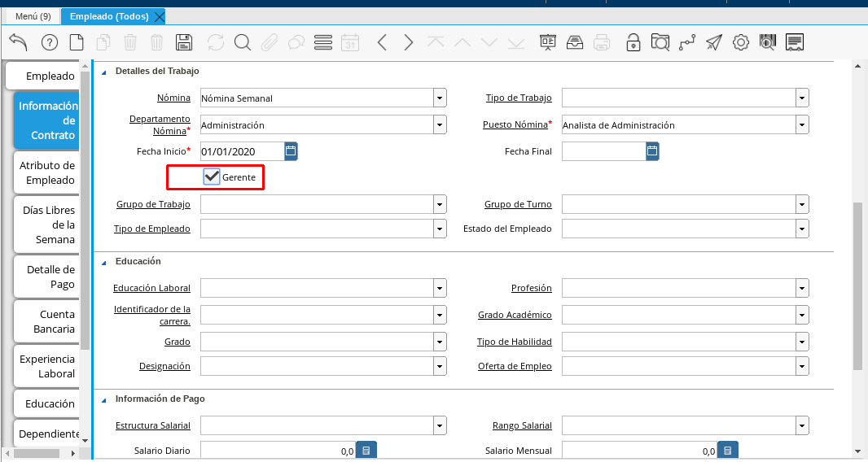The image size is (868, 462).
Task: Save the record with floppy disk icon
Action: tap(184, 42)
